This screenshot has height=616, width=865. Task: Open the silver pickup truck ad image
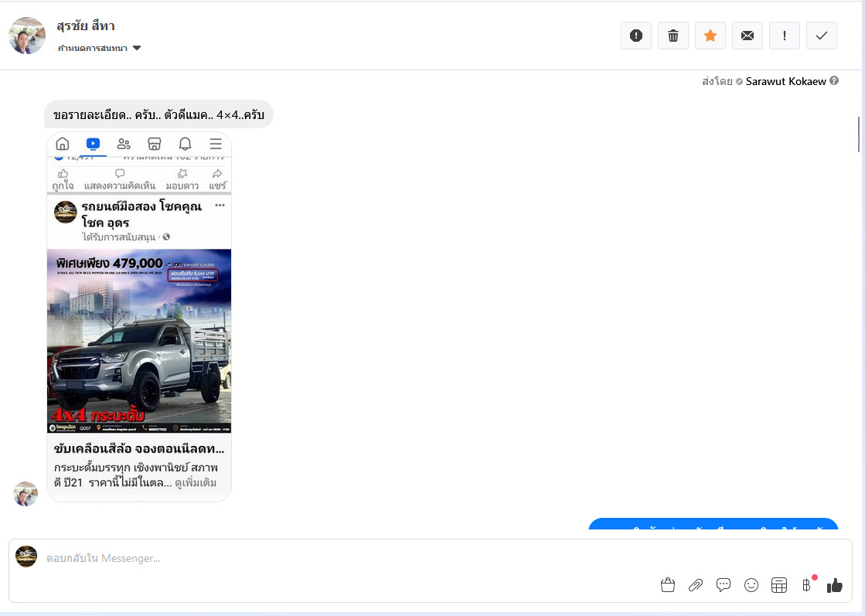(x=139, y=341)
